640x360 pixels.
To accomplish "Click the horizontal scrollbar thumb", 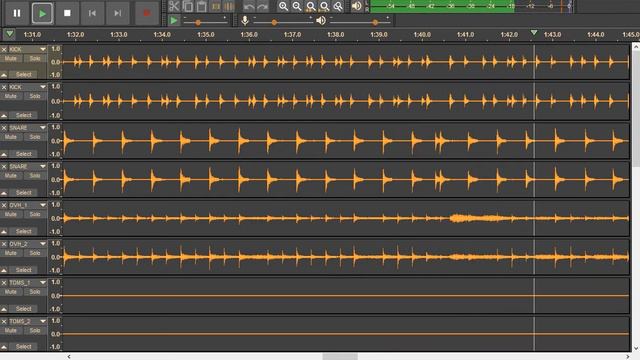I will [x=340, y=357].
